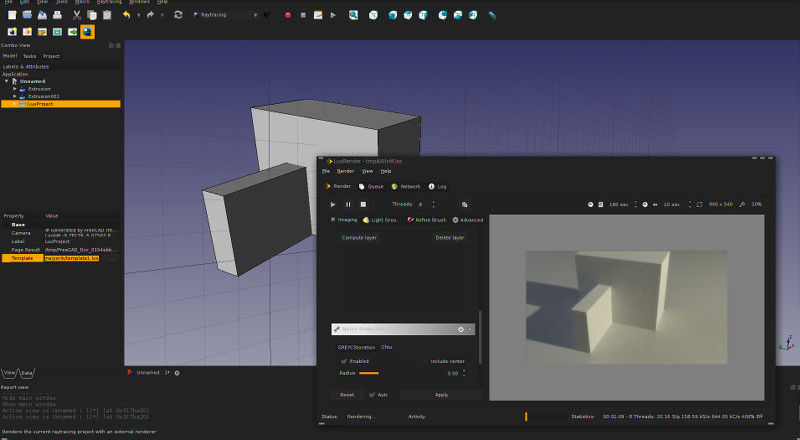Viewport: 800px width, 440px height.
Task: Switch to the Light Groups tab
Action: pos(381,220)
